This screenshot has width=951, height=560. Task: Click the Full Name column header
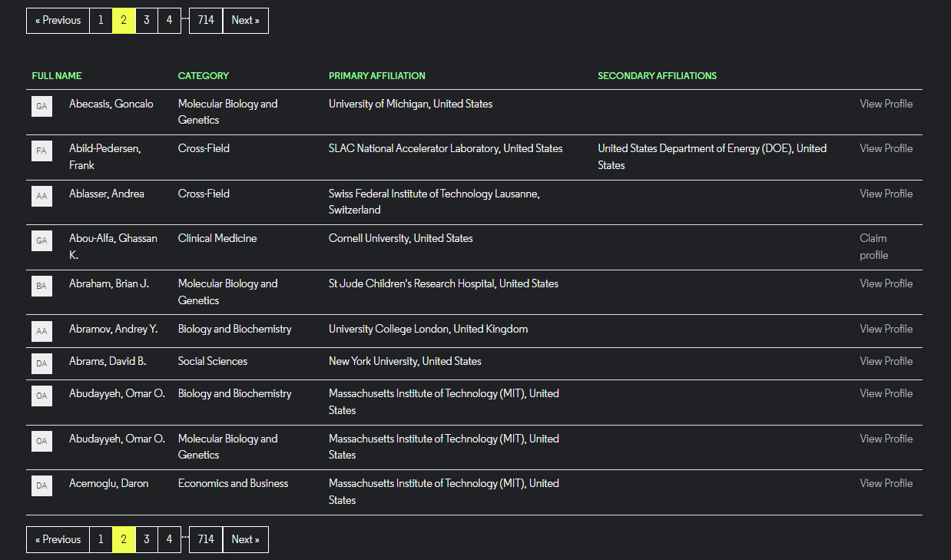(x=57, y=76)
